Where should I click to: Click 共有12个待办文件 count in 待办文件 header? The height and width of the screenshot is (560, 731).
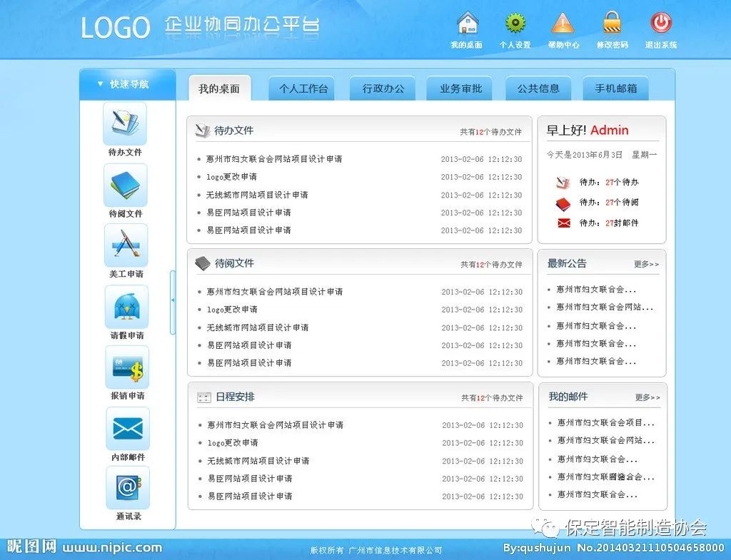(491, 132)
